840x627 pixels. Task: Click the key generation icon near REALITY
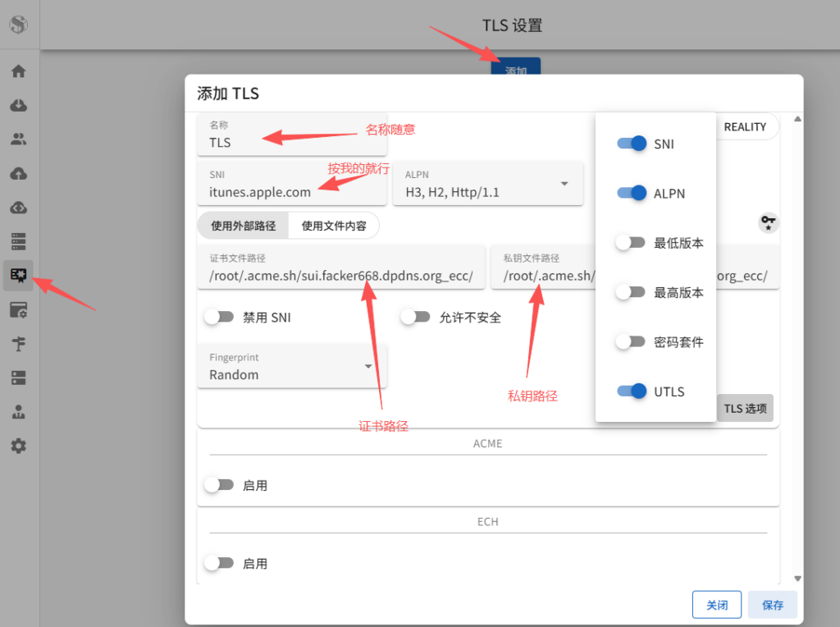(768, 222)
